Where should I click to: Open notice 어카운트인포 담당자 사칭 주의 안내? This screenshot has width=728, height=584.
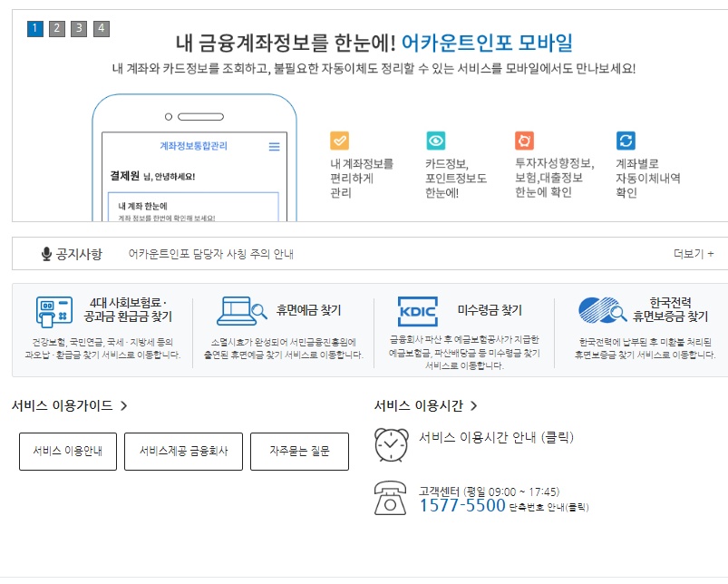[211, 254]
